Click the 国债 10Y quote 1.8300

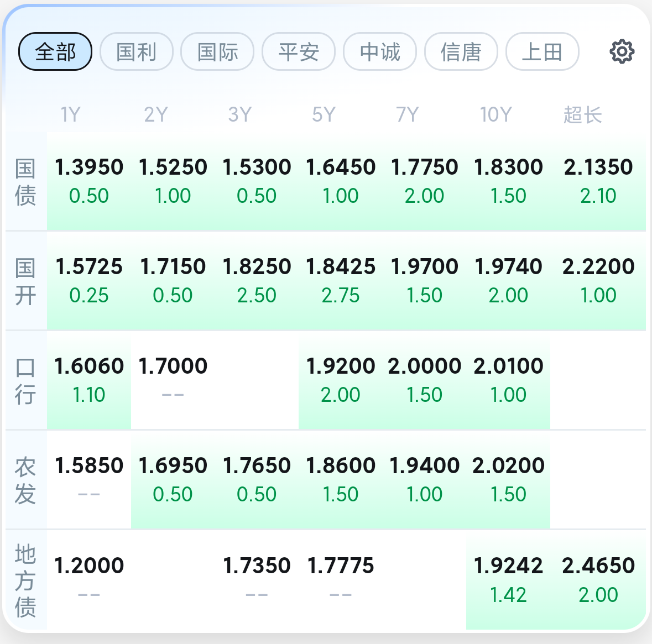click(508, 167)
